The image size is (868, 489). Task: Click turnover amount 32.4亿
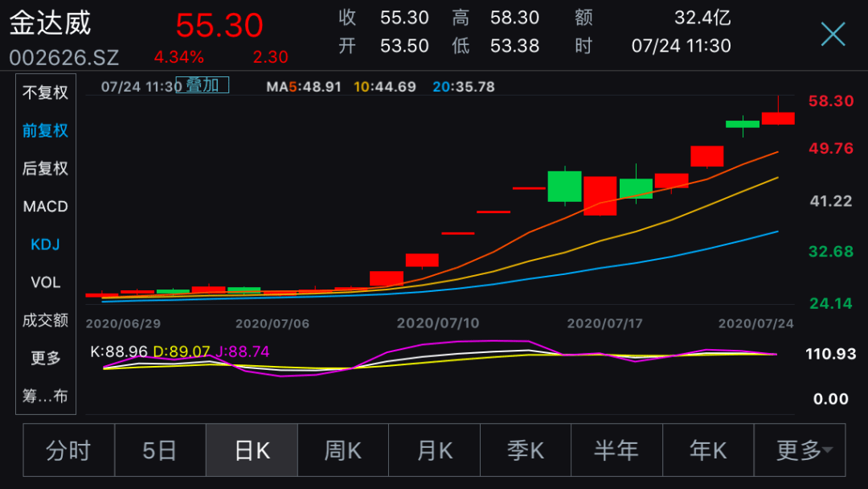[x=702, y=18]
